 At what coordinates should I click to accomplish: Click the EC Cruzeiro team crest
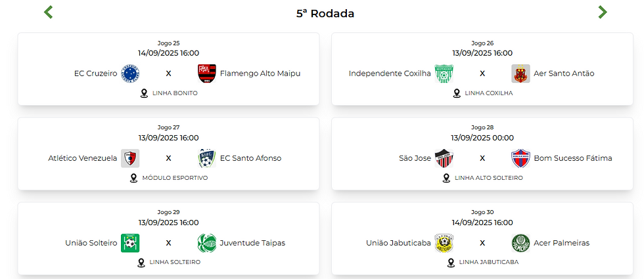[130, 74]
